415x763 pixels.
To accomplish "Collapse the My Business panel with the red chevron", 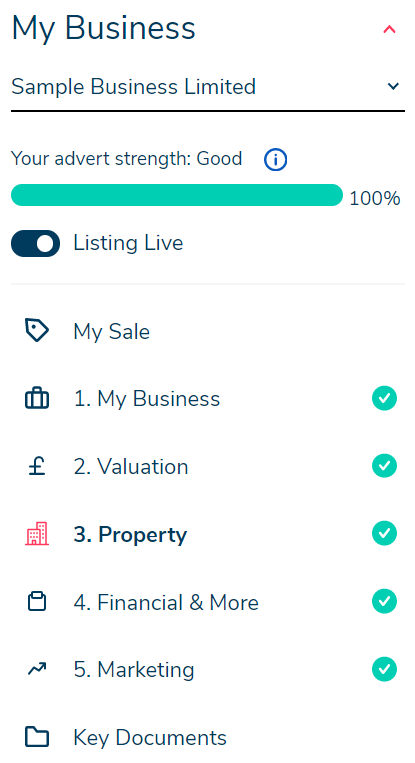I will click(389, 30).
